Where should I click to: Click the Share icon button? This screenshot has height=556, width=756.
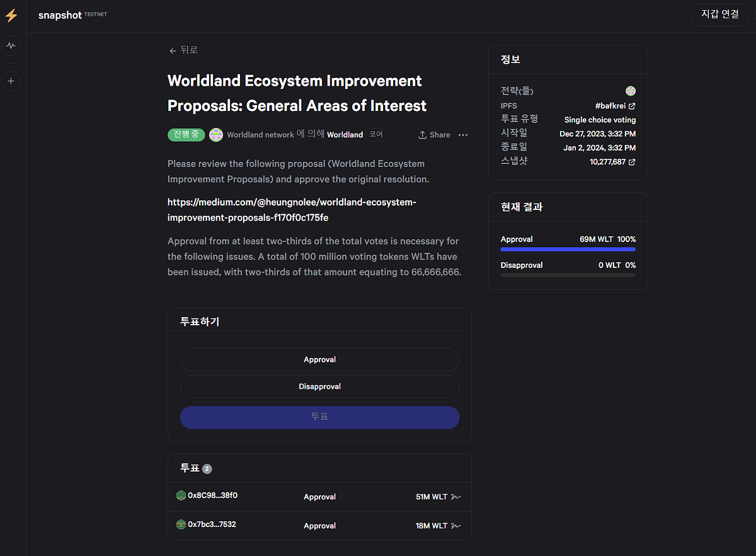click(x=434, y=135)
